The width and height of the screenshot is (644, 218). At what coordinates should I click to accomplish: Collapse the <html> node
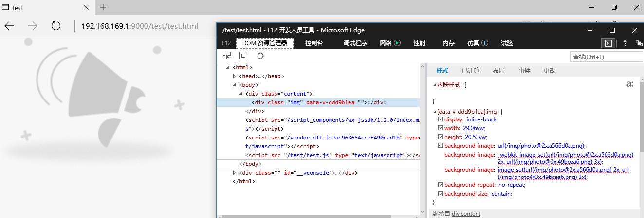coord(228,67)
